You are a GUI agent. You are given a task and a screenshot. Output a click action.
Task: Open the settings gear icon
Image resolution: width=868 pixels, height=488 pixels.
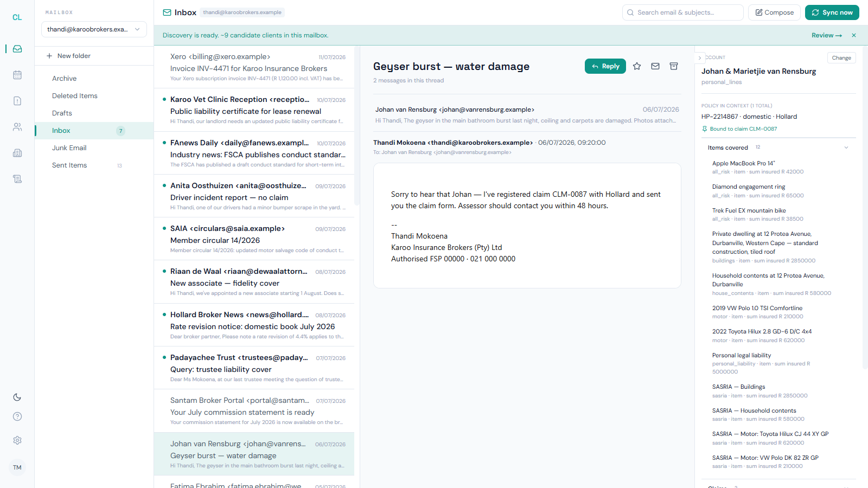pos(17,440)
